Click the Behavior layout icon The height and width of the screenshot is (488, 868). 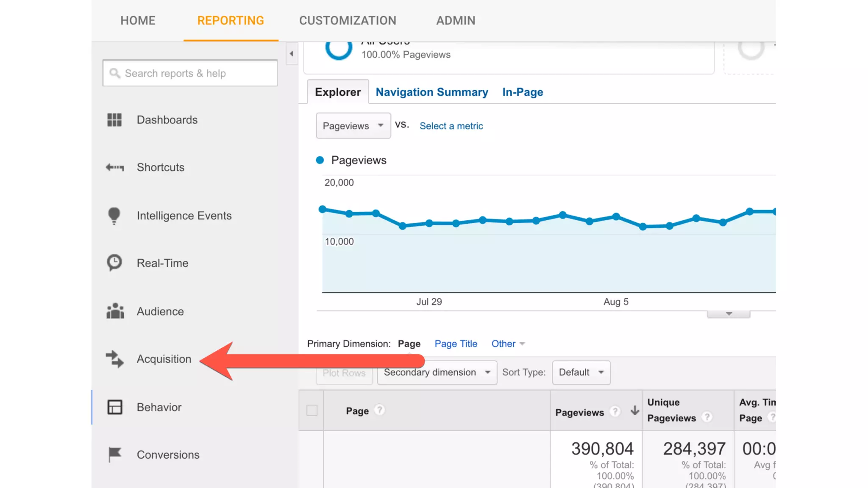[114, 407]
